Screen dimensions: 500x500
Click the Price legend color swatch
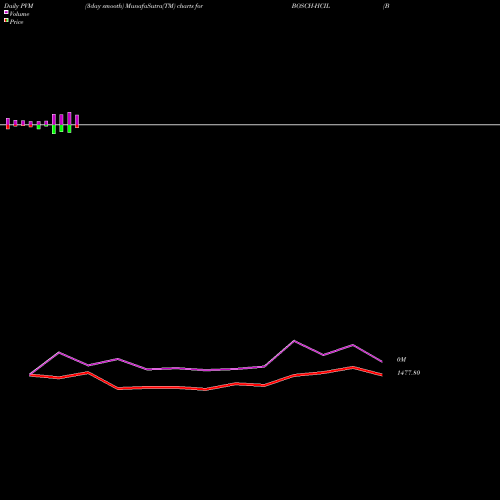pyautogui.click(x=6, y=20)
